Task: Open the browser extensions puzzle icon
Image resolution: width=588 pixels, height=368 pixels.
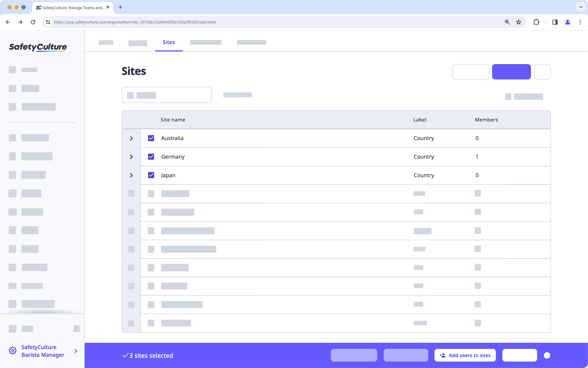Action: tap(536, 22)
